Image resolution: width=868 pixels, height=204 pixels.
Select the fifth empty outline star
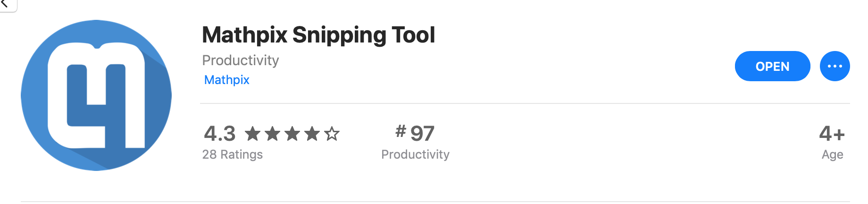click(332, 134)
